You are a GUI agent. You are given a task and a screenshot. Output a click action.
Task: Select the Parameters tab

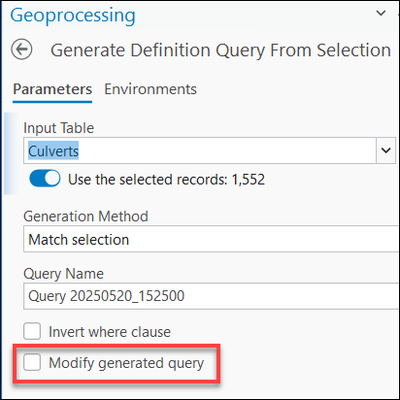(52, 89)
